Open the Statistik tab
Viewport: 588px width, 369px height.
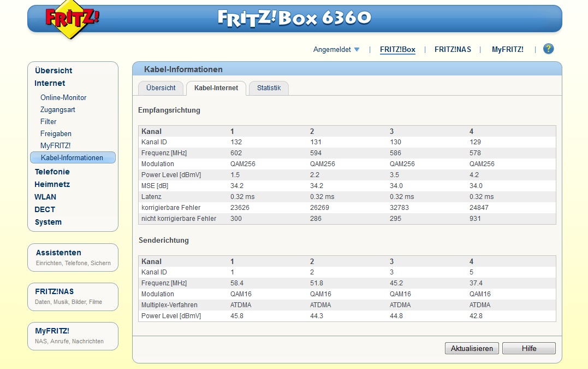point(269,88)
